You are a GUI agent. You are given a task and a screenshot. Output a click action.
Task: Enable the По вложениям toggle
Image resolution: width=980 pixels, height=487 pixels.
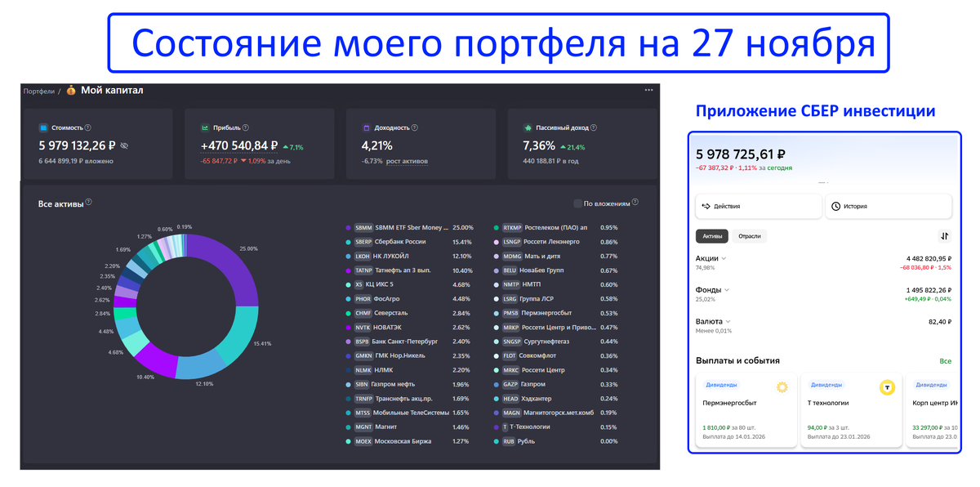tap(578, 204)
